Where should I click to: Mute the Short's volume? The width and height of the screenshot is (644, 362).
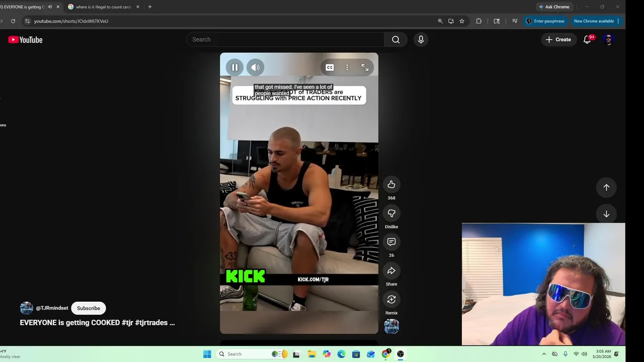(x=256, y=67)
